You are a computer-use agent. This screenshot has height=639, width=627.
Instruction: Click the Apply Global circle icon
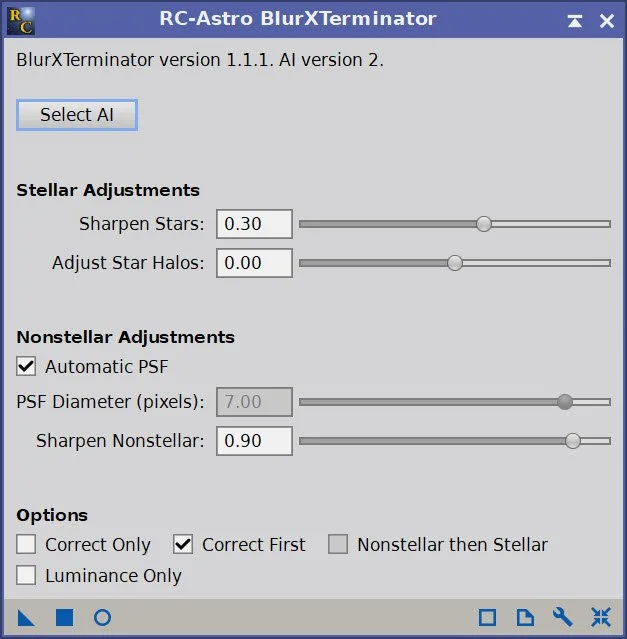click(102, 617)
